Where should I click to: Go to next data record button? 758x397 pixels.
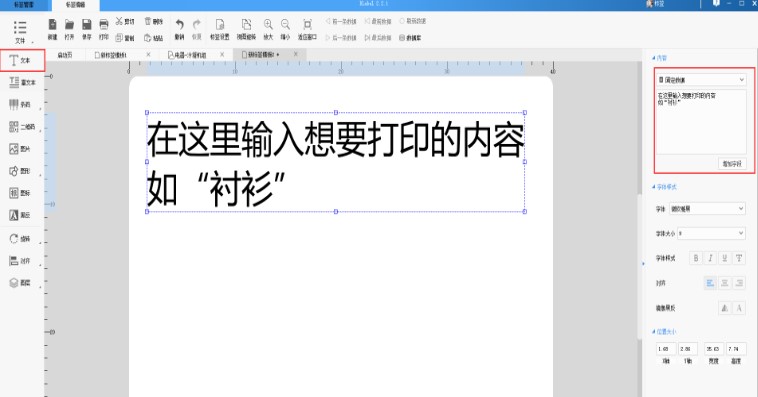tap(341, 37)
